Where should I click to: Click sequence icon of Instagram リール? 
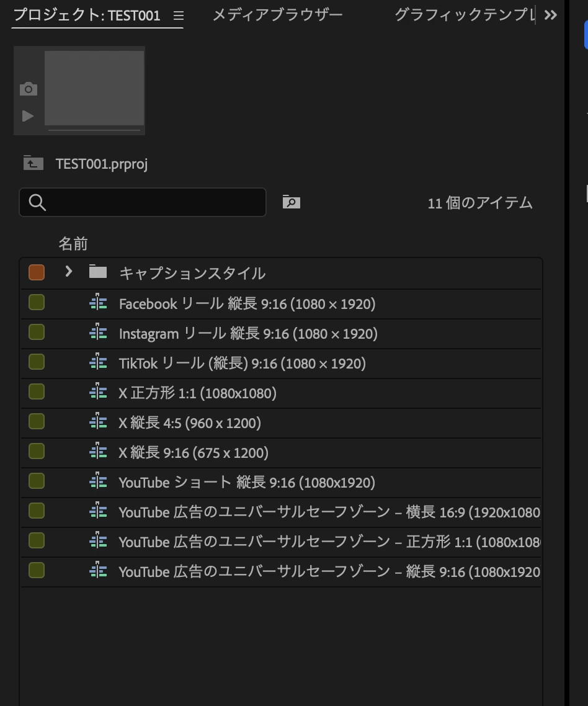[x=98, y=333]
